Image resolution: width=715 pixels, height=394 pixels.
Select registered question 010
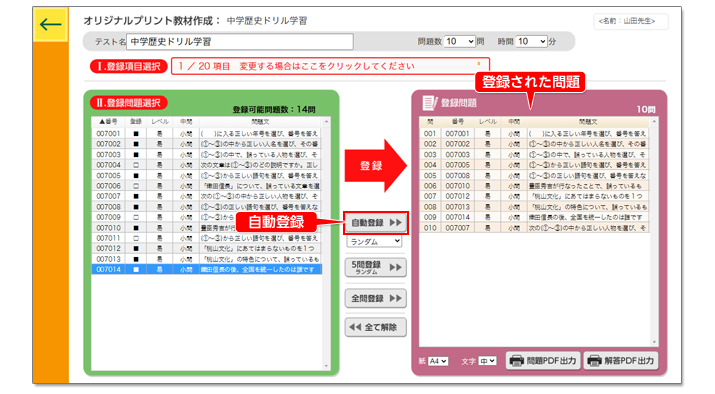point(534,228)
